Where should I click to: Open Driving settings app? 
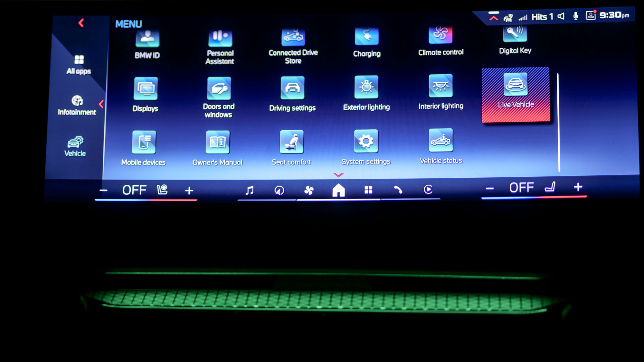[x=292, y=94]
